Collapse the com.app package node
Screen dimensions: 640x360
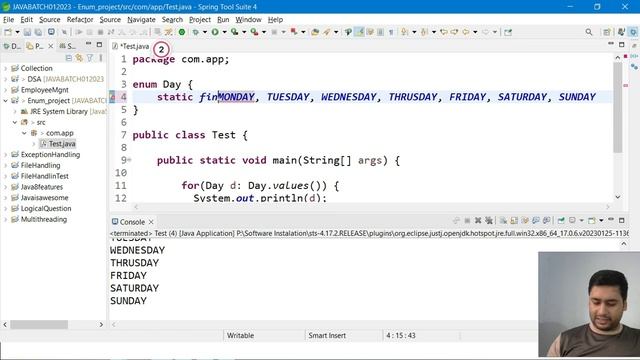point(24,133)
